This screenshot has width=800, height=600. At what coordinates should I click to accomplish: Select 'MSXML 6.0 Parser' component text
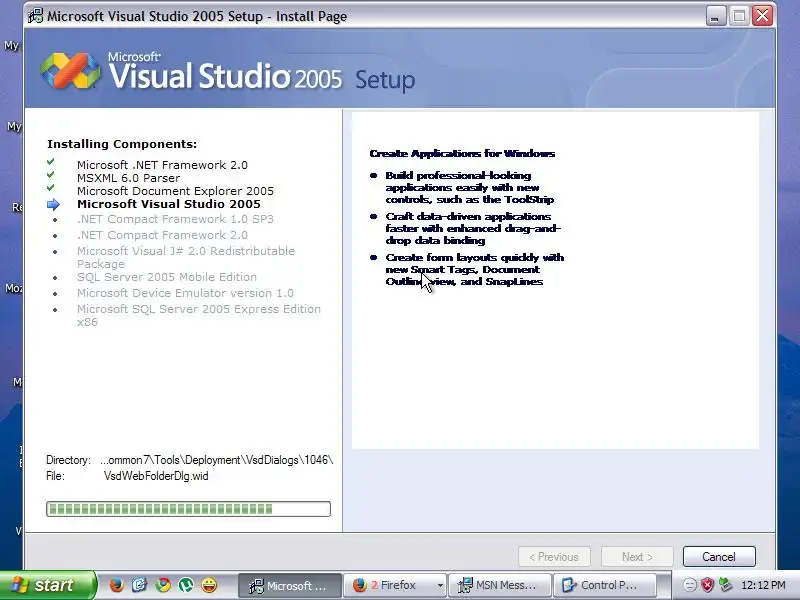129,178
